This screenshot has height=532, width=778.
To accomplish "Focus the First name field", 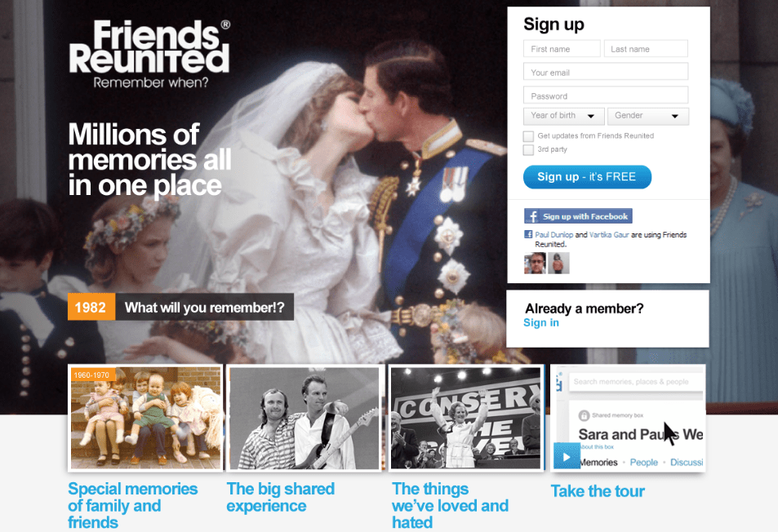I will point(562,49).
